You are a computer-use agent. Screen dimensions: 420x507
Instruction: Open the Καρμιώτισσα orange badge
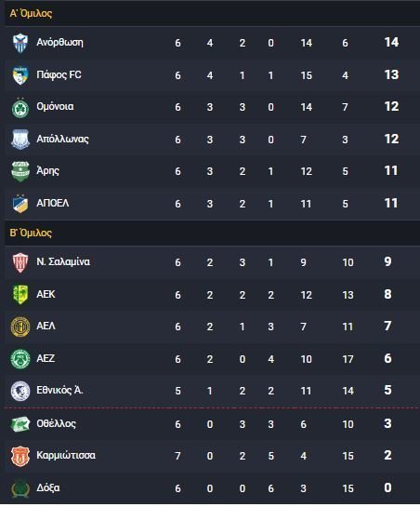coord(20,456)
